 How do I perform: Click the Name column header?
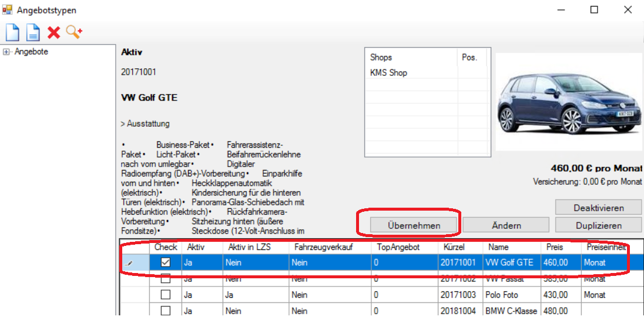(x=512, y=247)
